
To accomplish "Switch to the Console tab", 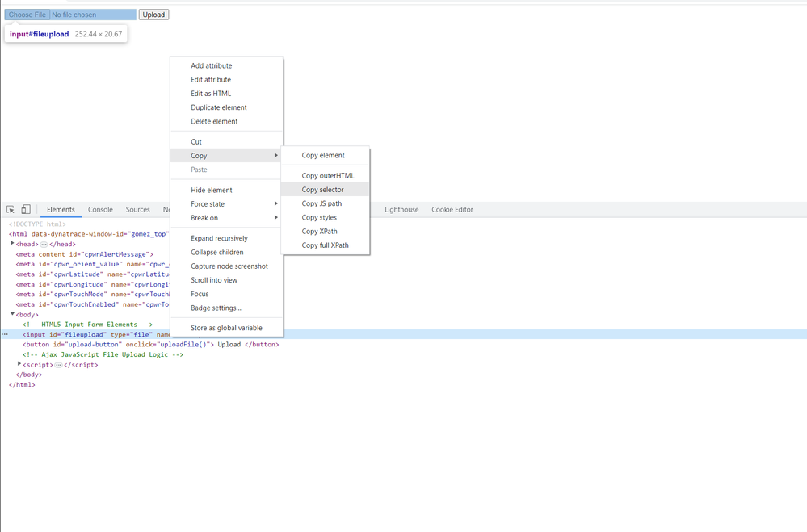I will pos(100,210).
